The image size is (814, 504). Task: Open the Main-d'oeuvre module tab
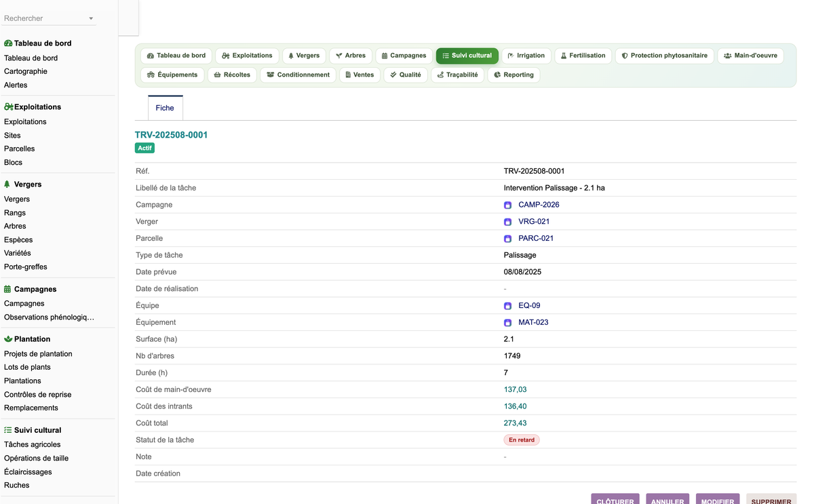(x=751, y=56)
